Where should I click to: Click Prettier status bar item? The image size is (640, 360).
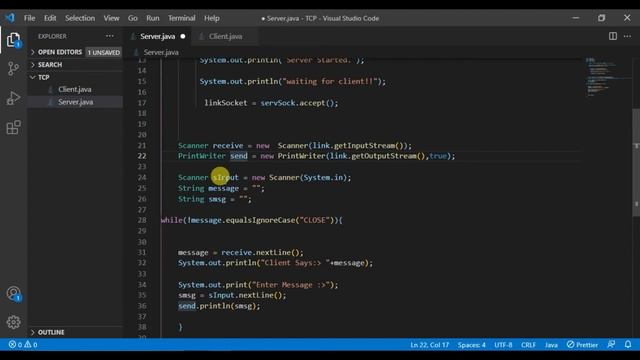pos(582,345)
